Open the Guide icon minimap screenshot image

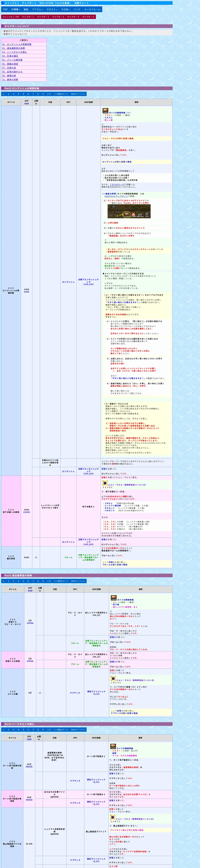coord(129,211)
